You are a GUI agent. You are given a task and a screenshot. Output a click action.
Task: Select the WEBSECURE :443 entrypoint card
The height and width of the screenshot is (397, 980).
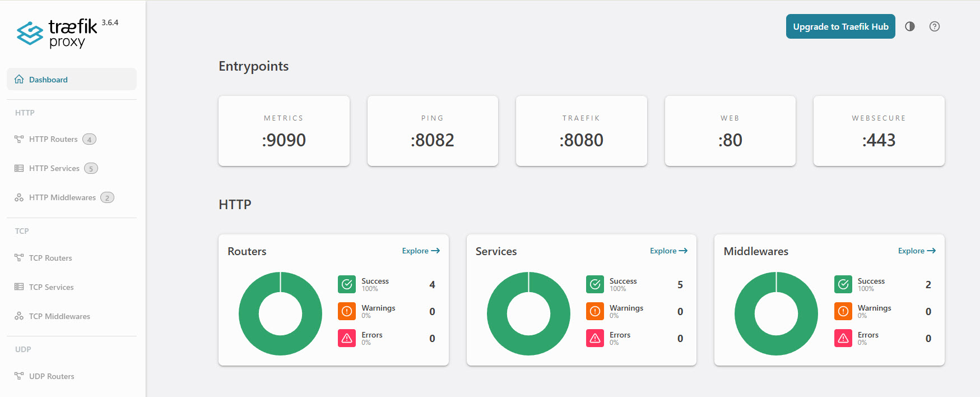tap(879, 131)
